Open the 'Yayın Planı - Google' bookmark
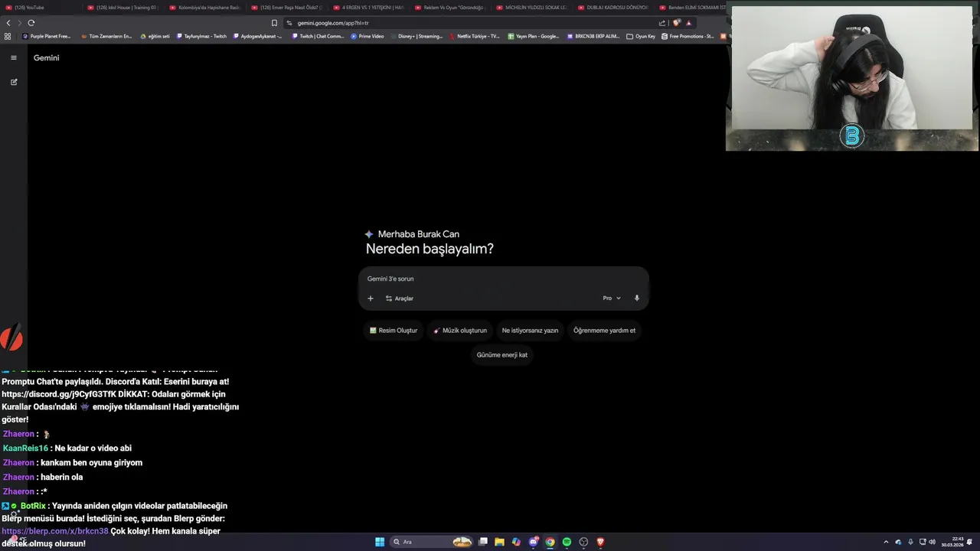The height and width of the screenshot is (551, 980). (534, 36)
